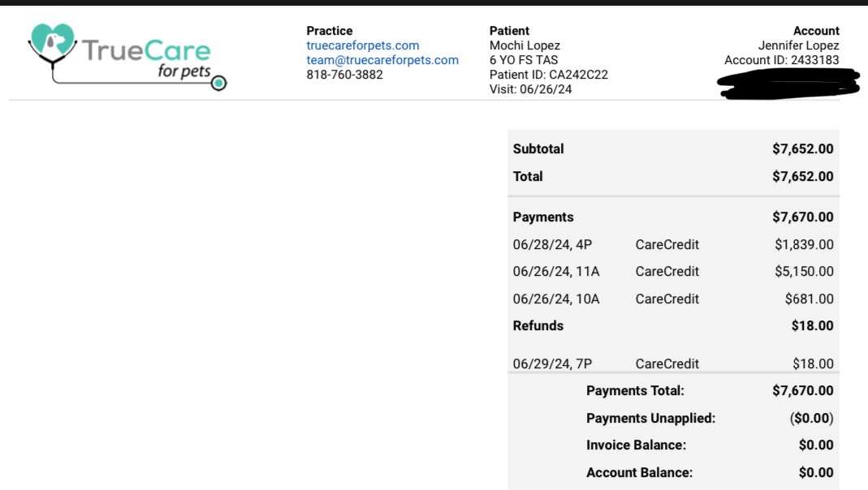Click the Invoice Balance label
Screen dimensions: 868x490
(x=636, y=445)
